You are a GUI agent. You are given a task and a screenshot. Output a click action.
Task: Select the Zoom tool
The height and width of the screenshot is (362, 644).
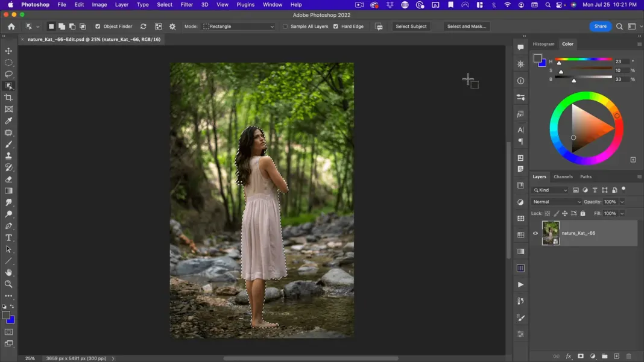[x=8, y=284]
